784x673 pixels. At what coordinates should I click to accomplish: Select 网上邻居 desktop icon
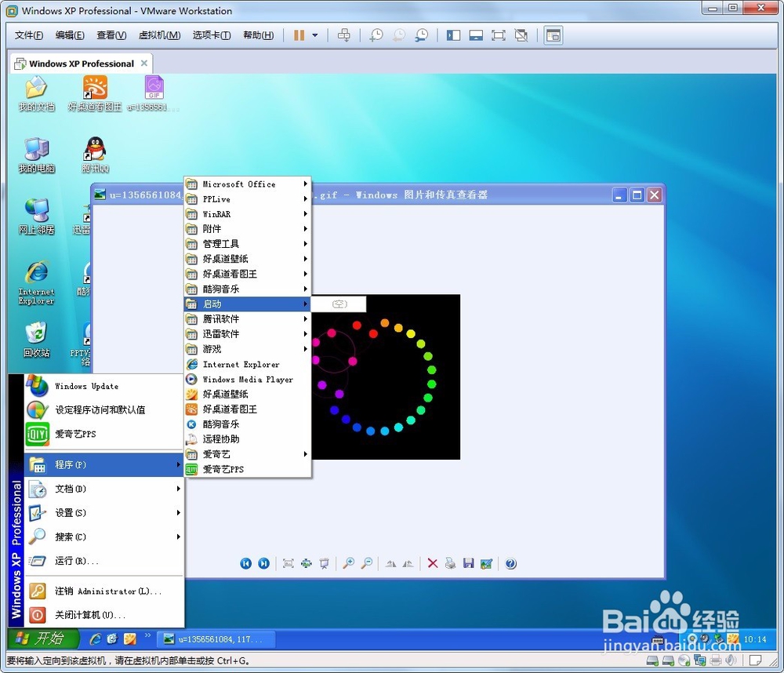[x=37, y=216]
